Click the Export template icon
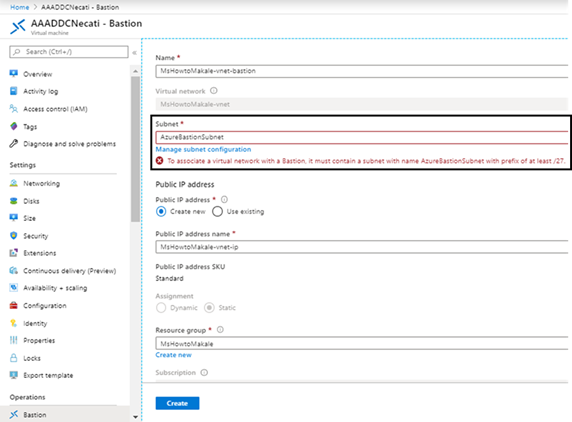Viewport: 572px width, 422px height. coord(13,375)
